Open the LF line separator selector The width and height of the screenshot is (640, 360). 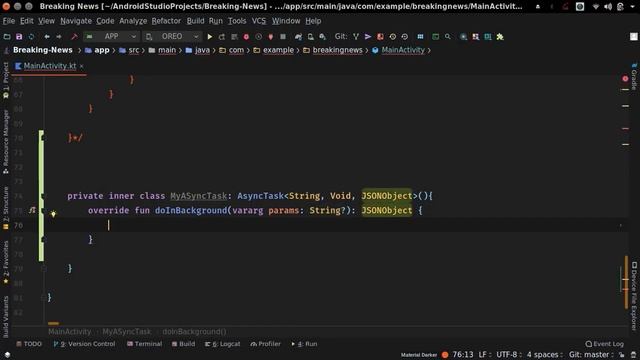pos(484,354)
